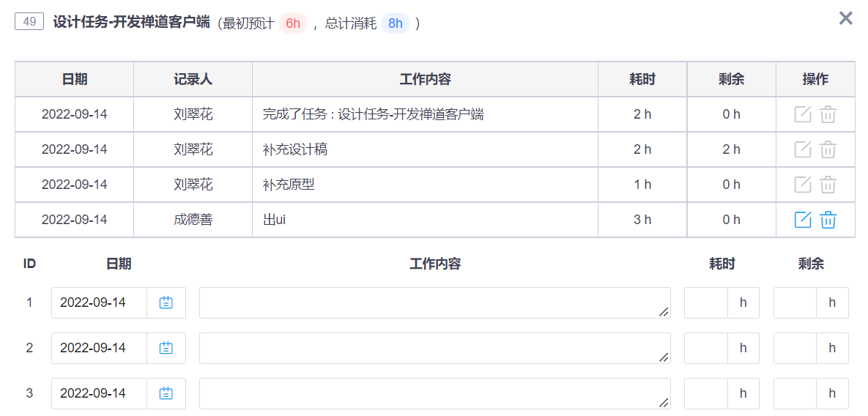Click trash icon for 补充原型 row

828,185
